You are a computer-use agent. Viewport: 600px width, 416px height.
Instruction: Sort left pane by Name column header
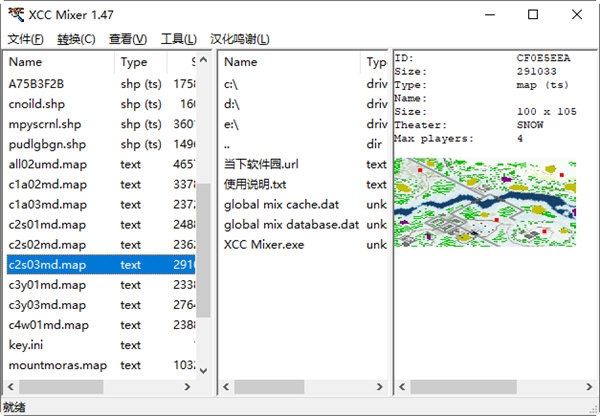60,62
